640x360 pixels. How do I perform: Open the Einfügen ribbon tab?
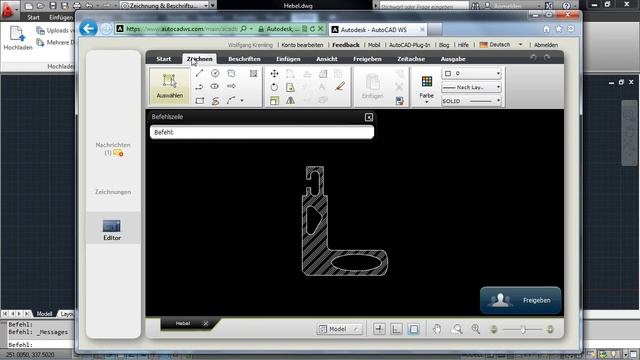click(288, 59)
